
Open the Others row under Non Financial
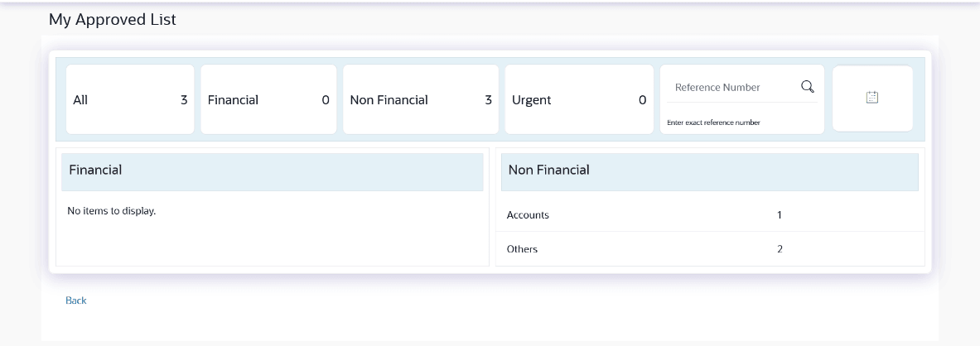(523, 249)
